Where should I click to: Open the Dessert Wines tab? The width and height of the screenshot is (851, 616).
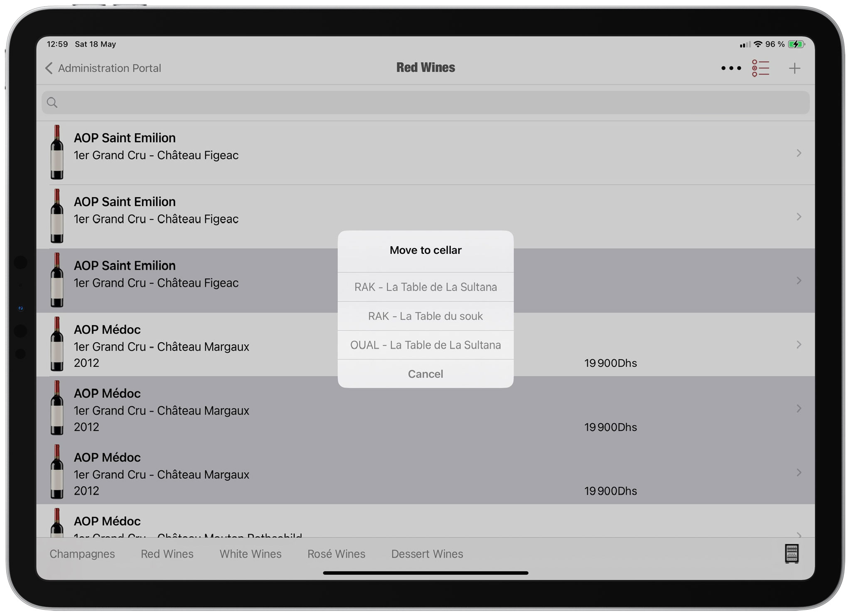pyautogui.click(x=427, y=554)
